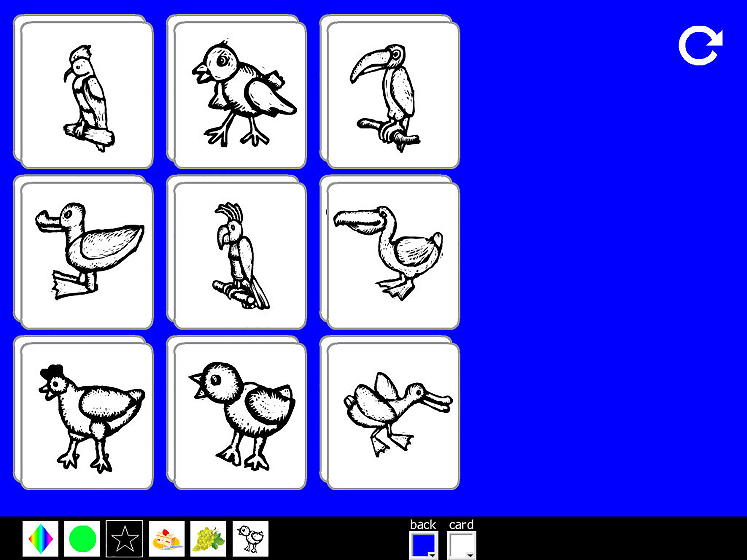Pick the strawberry cake card set

tap(167, 538)
